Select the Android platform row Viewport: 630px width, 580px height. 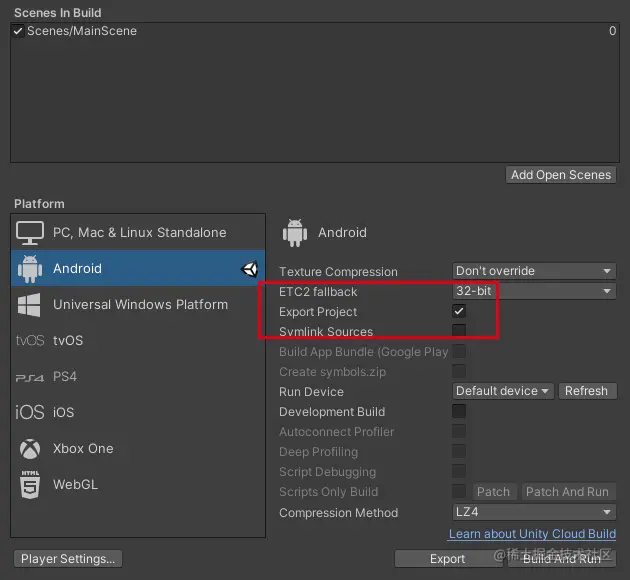138,268
